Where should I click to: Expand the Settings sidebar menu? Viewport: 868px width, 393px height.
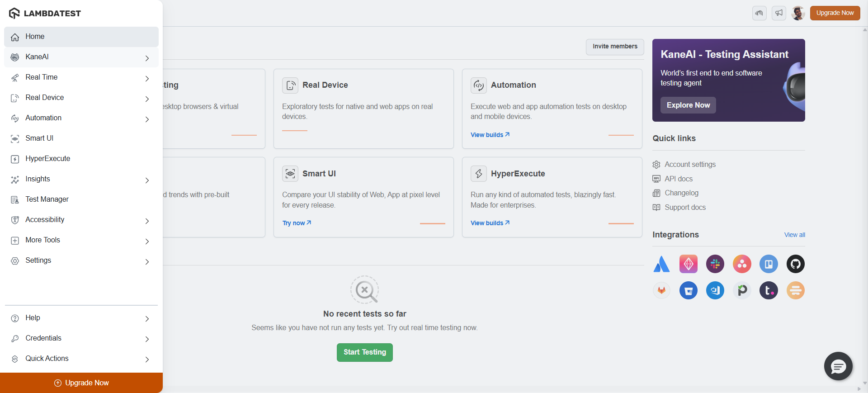click(x=147, y=261)
